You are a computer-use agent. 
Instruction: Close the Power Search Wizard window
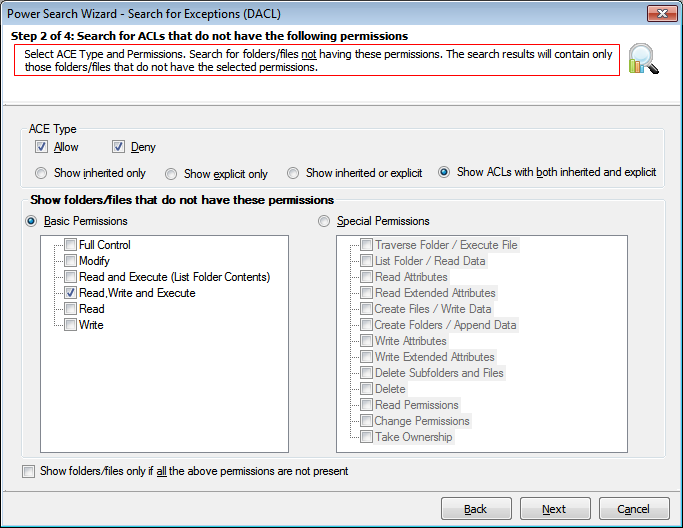point(662,14)
